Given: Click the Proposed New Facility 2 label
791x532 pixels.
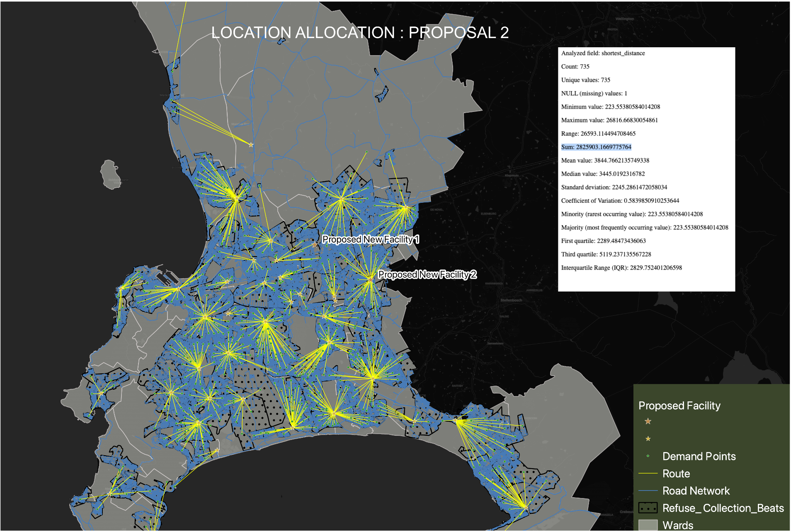Looking at the screenshot, I should pyautogui.click(x=427, y=275).
